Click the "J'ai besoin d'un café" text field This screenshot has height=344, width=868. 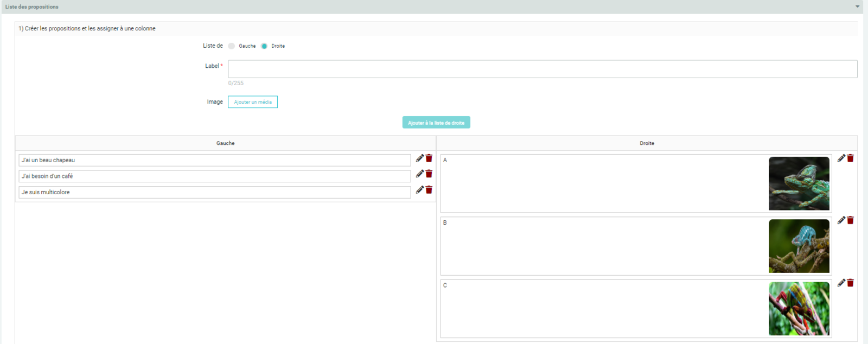215,176
